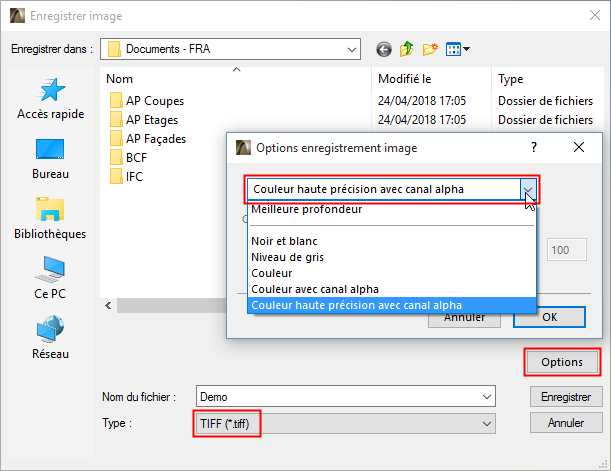Go up one folder level icon

(406, 49)
